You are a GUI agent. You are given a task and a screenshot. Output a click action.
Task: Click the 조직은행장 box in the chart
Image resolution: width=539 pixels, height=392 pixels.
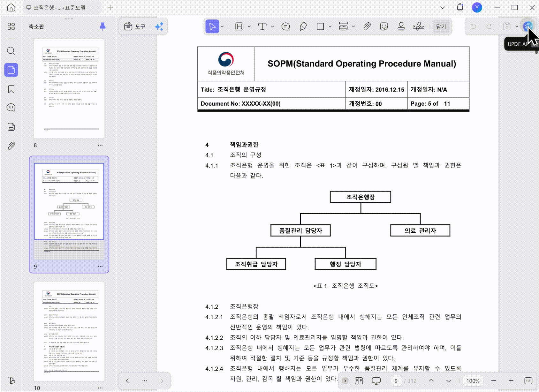[x=361, y=197]
